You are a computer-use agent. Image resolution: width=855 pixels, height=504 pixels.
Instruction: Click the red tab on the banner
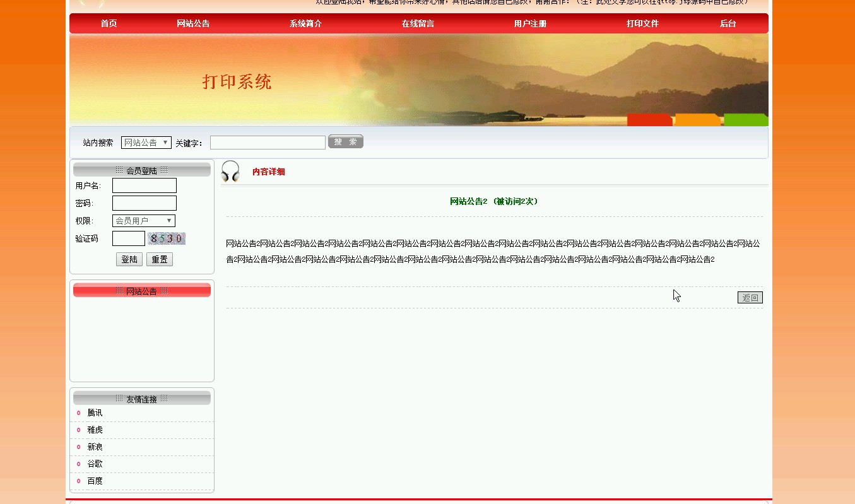pyautogui.click(x=650, y=120)
